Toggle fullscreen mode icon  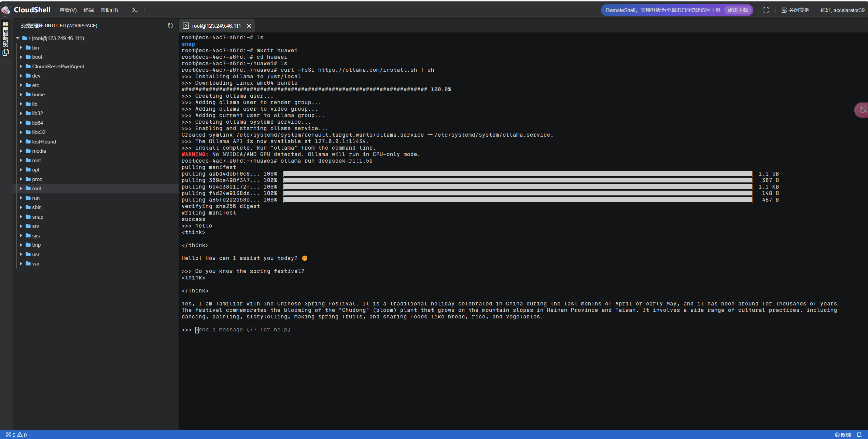[x=766, y=10]
